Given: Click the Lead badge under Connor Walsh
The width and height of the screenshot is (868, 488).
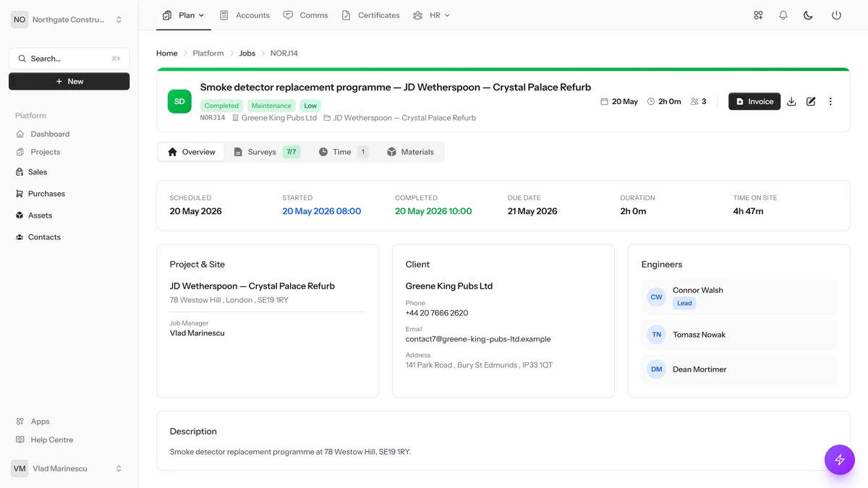Looking at the screenshot, I should click(684, 303).
